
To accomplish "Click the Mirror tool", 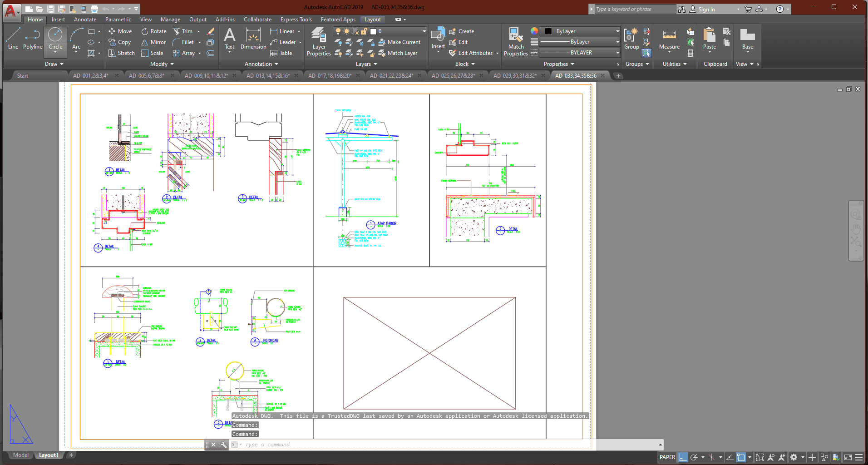I will (x=153, y=42).
